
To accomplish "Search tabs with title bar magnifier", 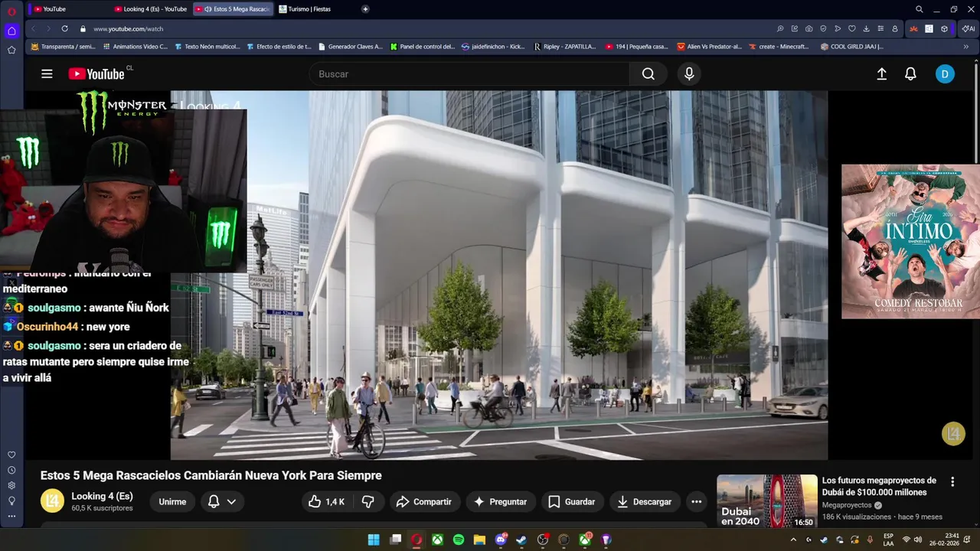I will click(920, 9).
